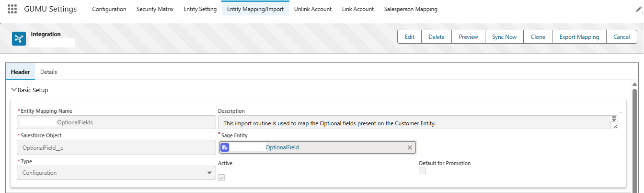
Task: Open the App Launcher grid icon
Action: (12, 9)
